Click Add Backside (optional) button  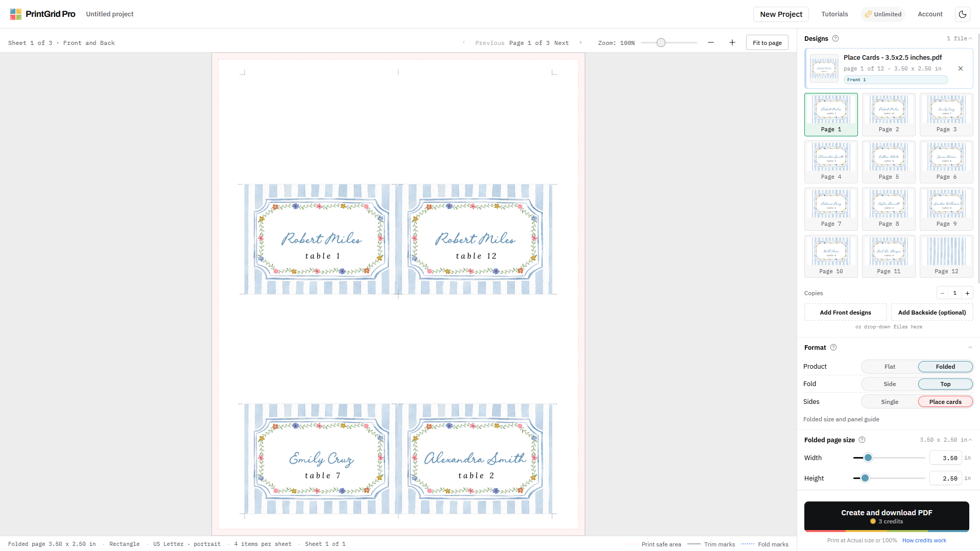point(932,313)
